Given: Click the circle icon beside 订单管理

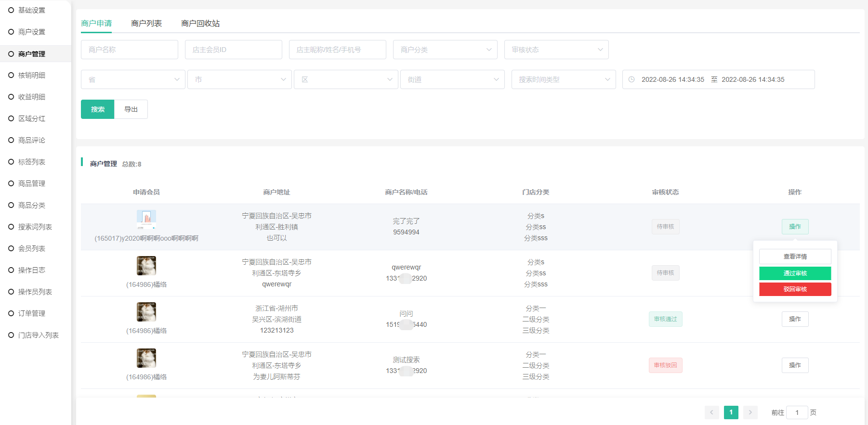Looking at the screenshot, I should [11, 313].
